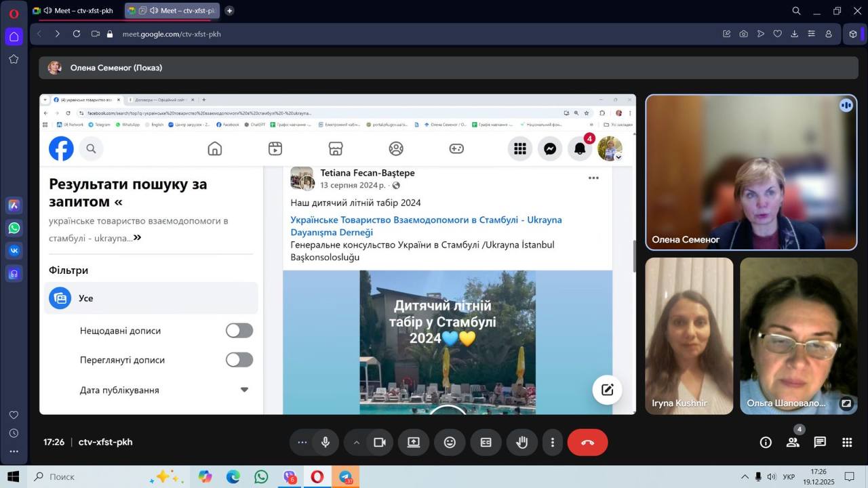Toggle closed captions on
The height and width of the screenshot is (488, 868).
486,443
